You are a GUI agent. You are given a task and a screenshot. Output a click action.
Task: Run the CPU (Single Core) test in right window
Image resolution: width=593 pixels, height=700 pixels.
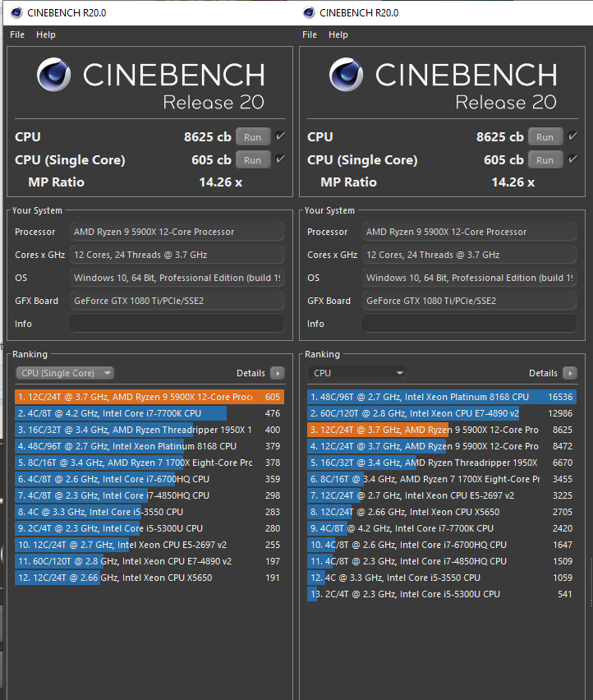coord(545,160)
